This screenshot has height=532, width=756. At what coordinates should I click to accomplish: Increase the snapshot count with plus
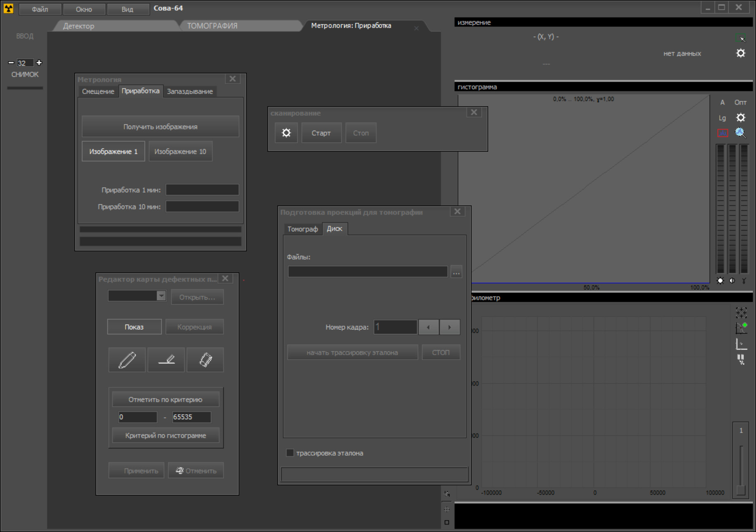coord(39,63)
